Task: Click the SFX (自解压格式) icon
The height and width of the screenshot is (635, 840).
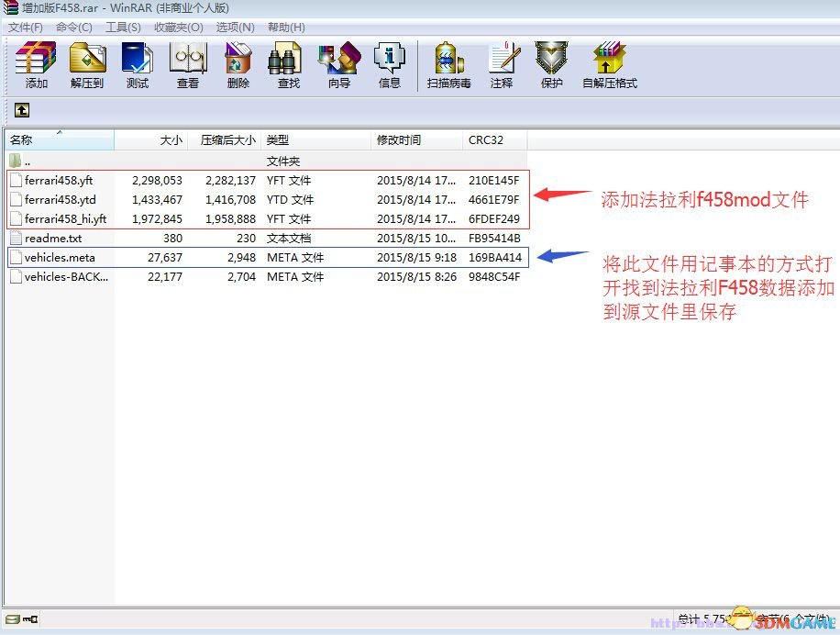Action: pyautogui.click(x=609, y=58)
